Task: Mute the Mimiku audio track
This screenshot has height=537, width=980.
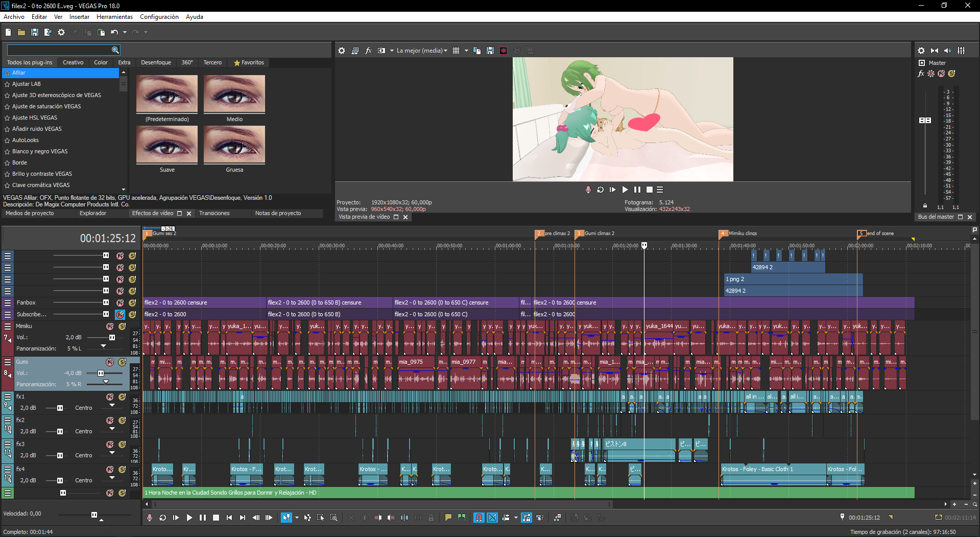Action: (110, 326)
